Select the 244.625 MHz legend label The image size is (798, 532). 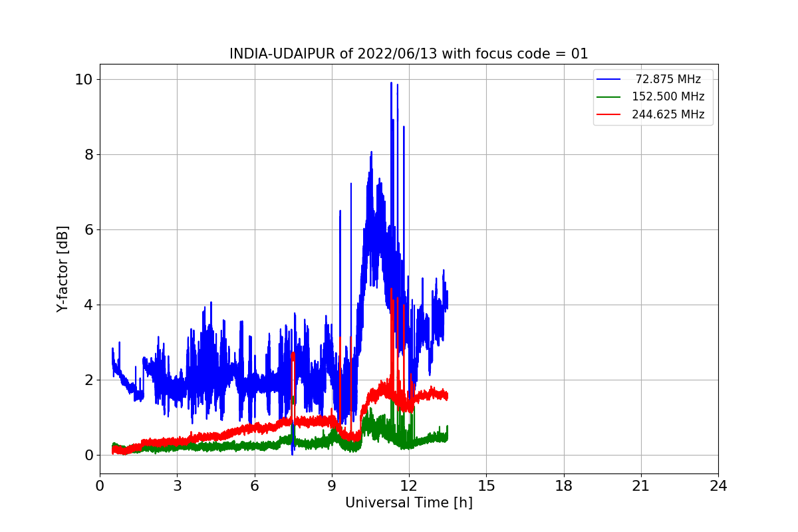point(668,114)
